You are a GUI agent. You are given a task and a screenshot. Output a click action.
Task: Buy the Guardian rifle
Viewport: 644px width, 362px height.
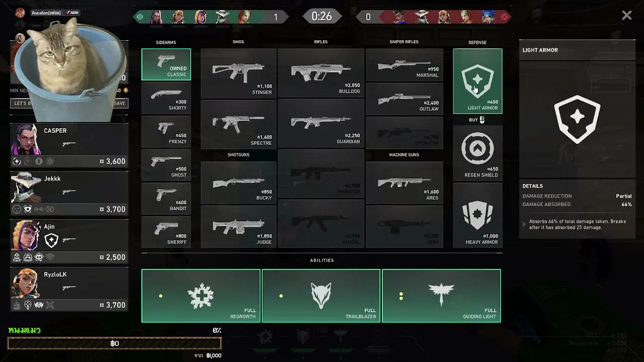point(321,124)
